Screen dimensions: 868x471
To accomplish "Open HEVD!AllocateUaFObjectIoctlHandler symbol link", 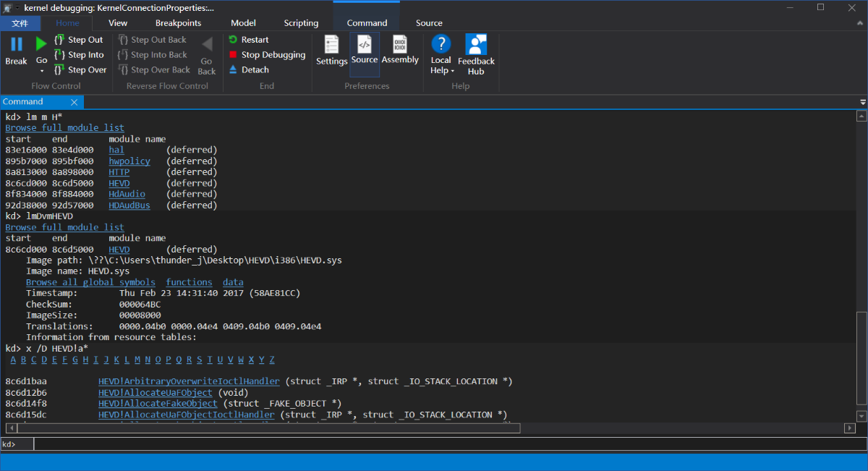I will (x=187, y=415).
